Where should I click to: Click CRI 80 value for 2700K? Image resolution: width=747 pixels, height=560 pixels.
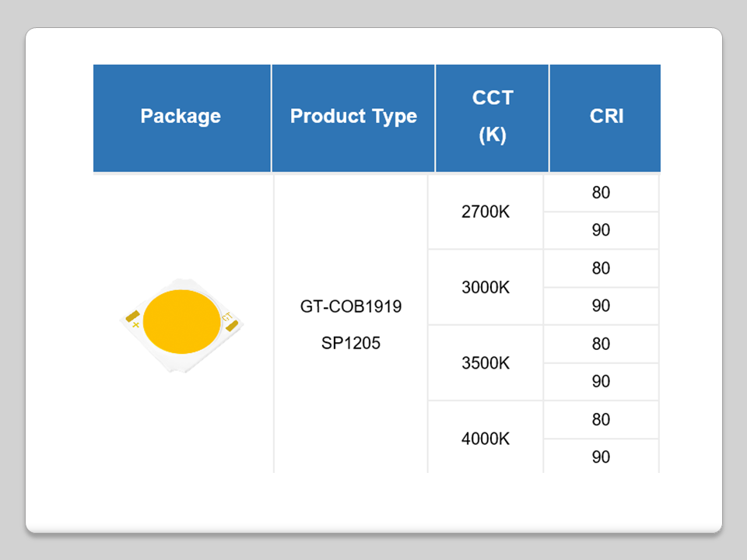[x=601, y=193]
